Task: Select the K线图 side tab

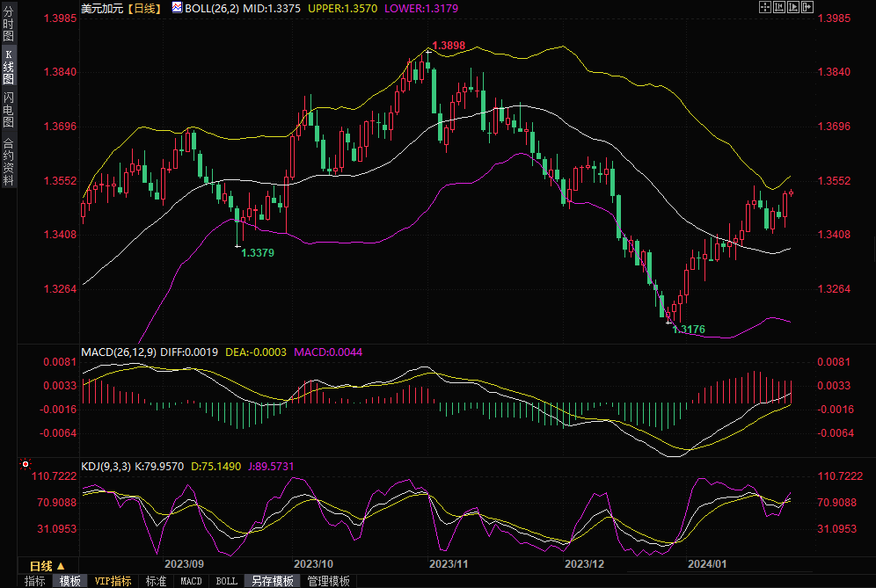Action: (x=8, y=67)
